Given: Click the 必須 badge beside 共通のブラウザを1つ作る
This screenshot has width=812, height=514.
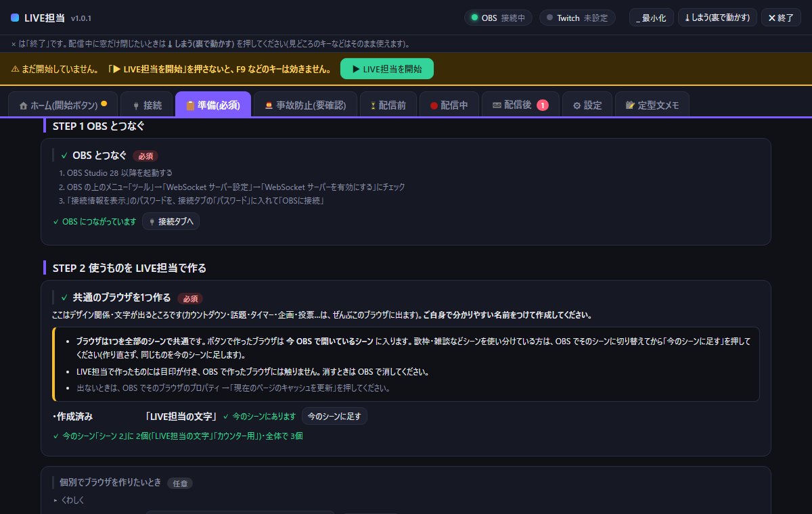Looking at the screenshot, I should coord(190,298).
